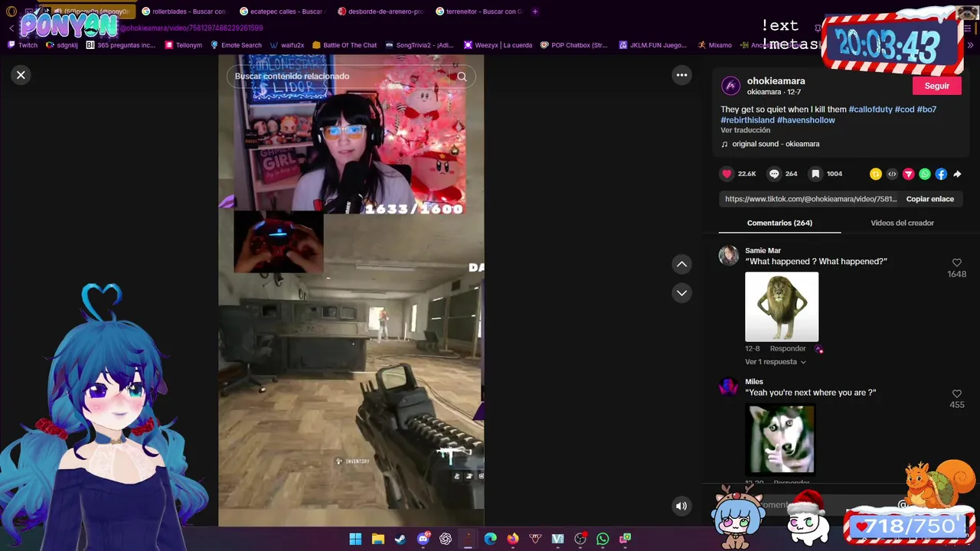Open more share options with the arrow icon
980x551 pixels.
(x=957, y=174)
